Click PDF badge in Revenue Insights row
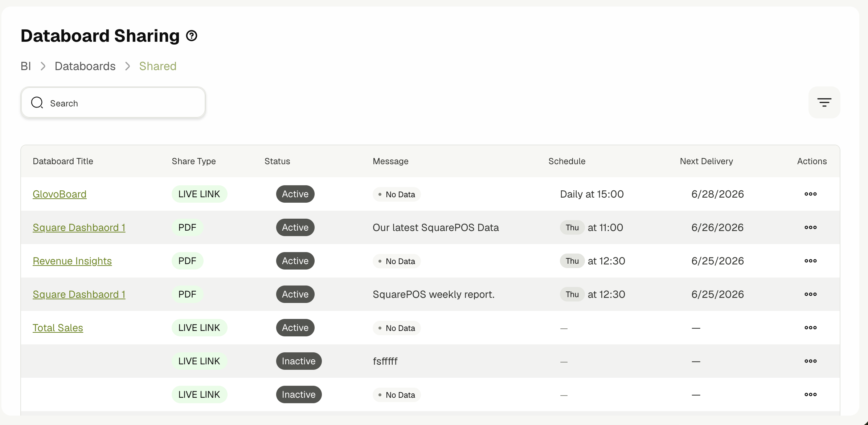 [187, 261]
